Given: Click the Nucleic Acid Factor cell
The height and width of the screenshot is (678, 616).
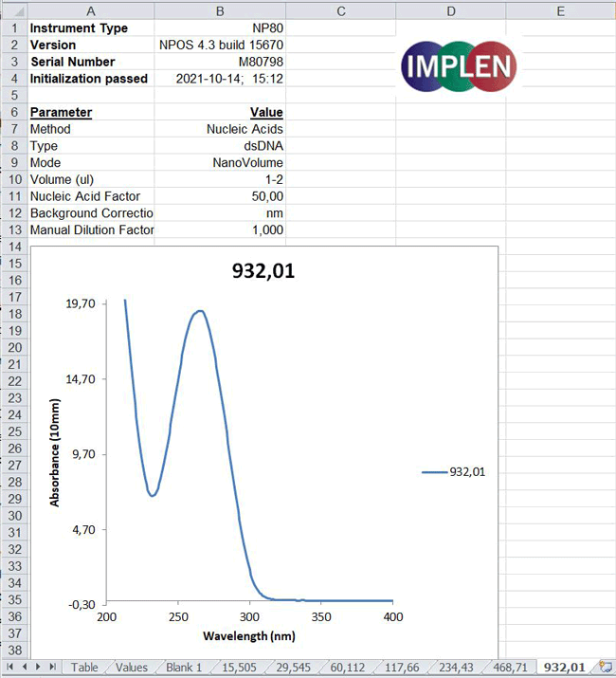Looking at the screenshot, I should coord(91,196).
